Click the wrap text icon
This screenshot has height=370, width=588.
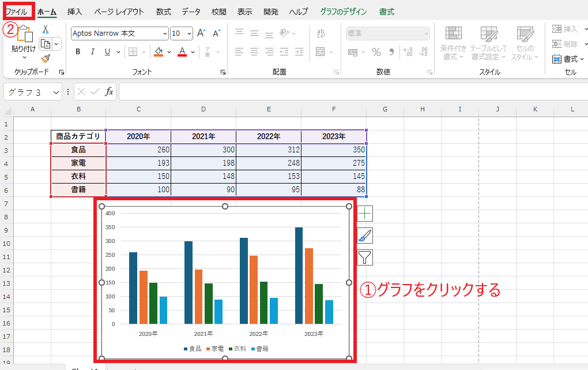[321, 33]
